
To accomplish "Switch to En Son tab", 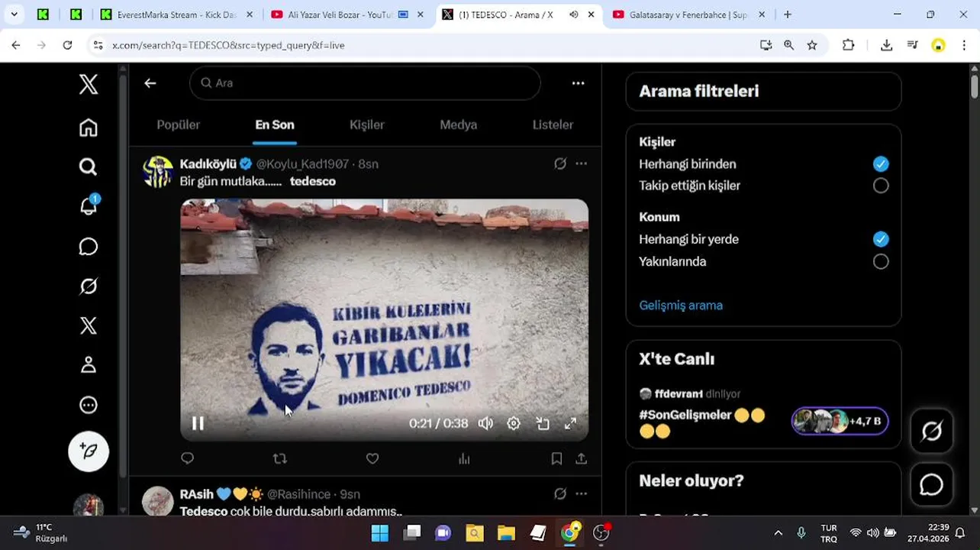I will [x=275, y=125].
